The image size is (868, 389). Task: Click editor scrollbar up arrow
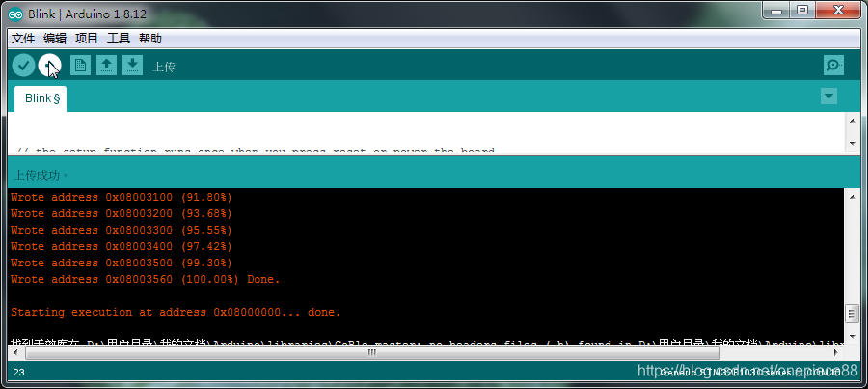[x=853, y=121]
